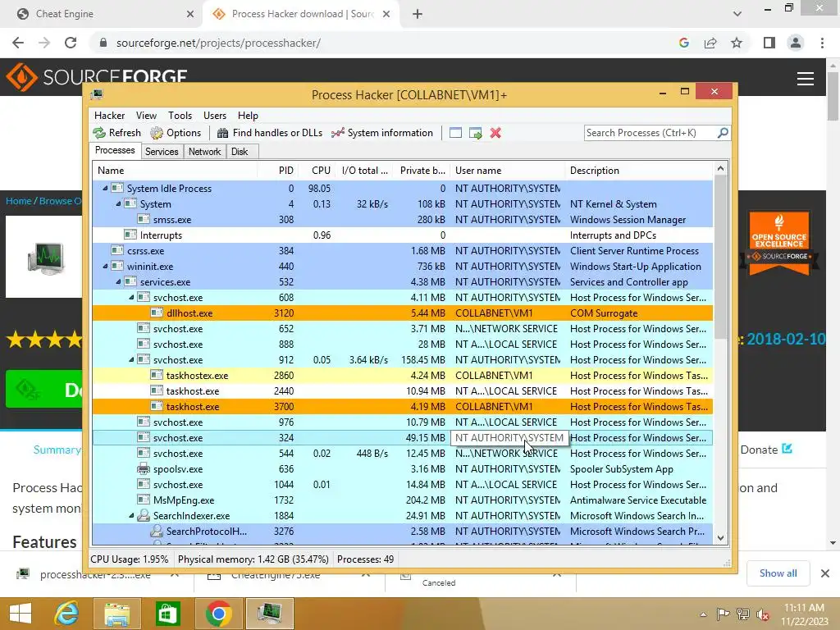Click the spoolsv.exe printer icon
Screen dimensions: 840x630
(x=143, y=468)
